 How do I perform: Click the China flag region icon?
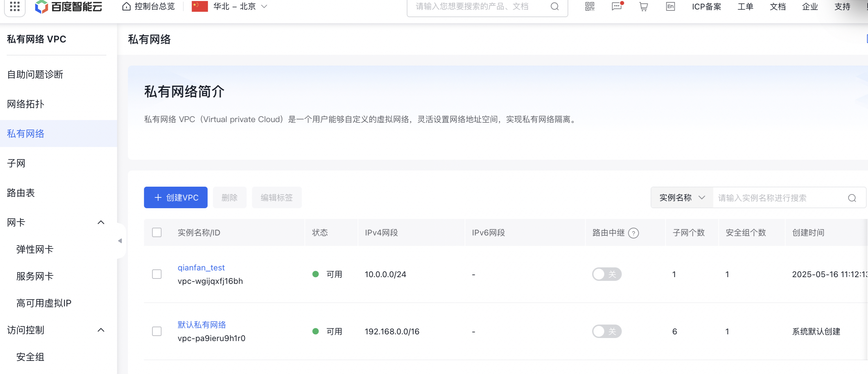click(199, 6)
